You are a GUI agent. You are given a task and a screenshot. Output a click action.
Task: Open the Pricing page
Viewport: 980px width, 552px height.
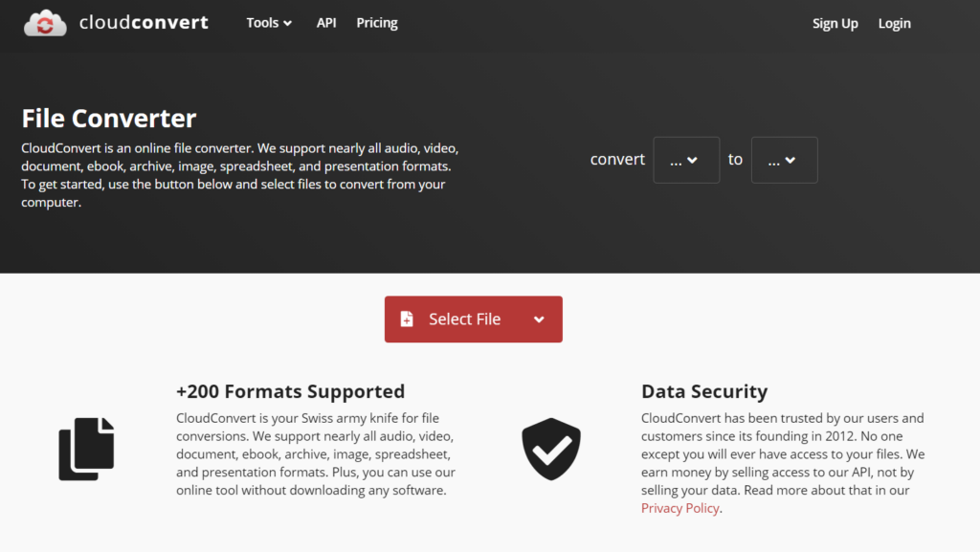coord(377,23)
